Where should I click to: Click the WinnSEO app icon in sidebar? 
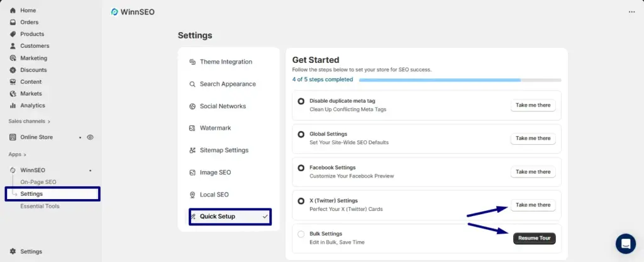pyautogui.click(x=13, y=170)
